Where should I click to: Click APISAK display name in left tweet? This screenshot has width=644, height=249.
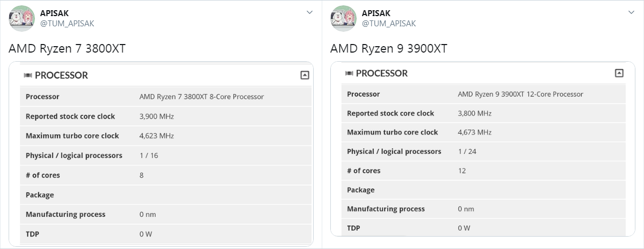pyautogui.click(x=54, y=13)
